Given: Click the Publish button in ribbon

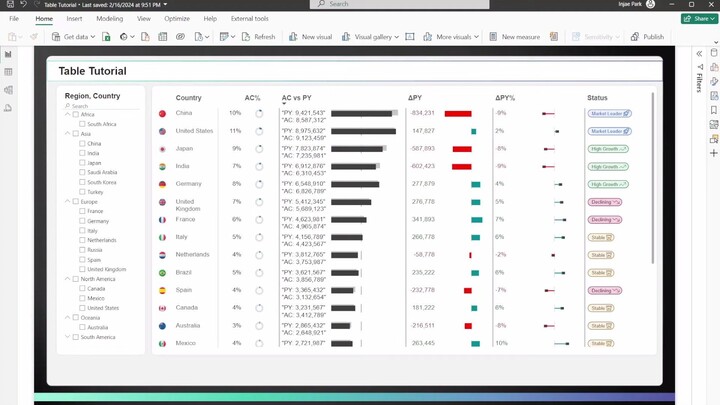Looking at the screenshot, I should tap(647, 37).
